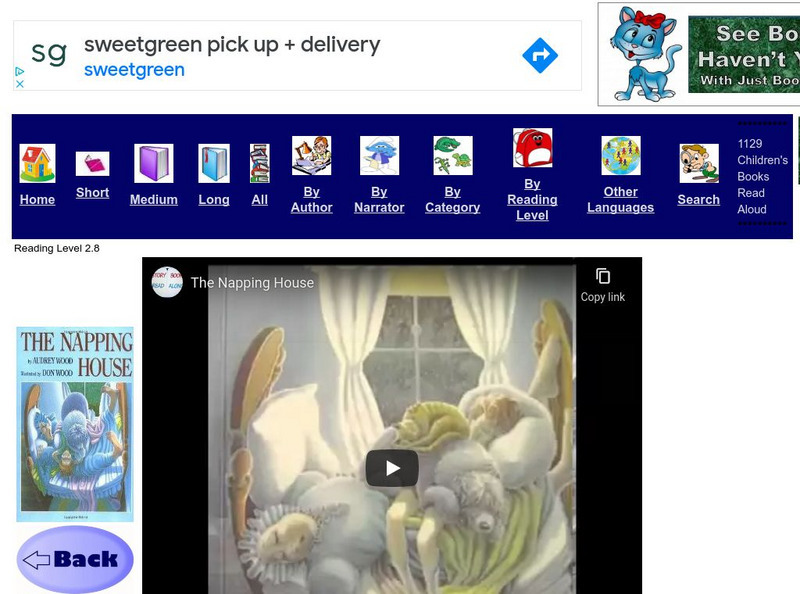Screen dimensions: 800x594
Task: Click the AdChoices triangle icon
Action: click(19, 71)
